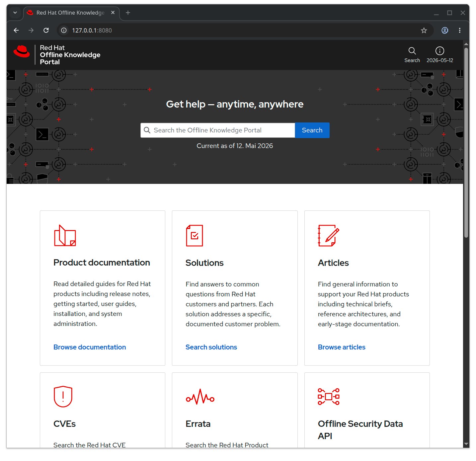The image size is (476, 461).
Task: View site information icon in address bar
Action: (x=64, y=31)
